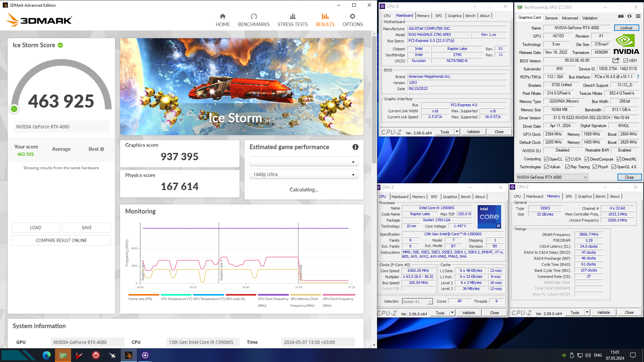Click the 3DMark taskbar icon
This screenshot has width=644, height=362.
129,355
